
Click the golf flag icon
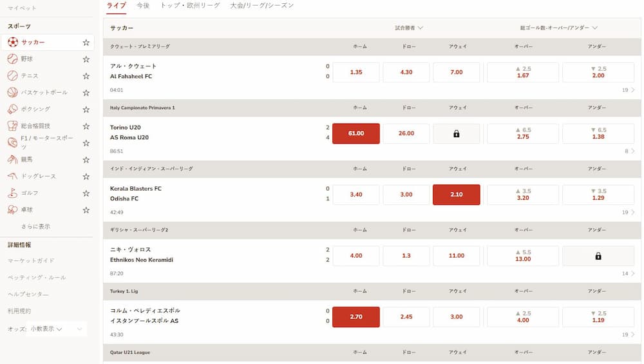[13, 193]
